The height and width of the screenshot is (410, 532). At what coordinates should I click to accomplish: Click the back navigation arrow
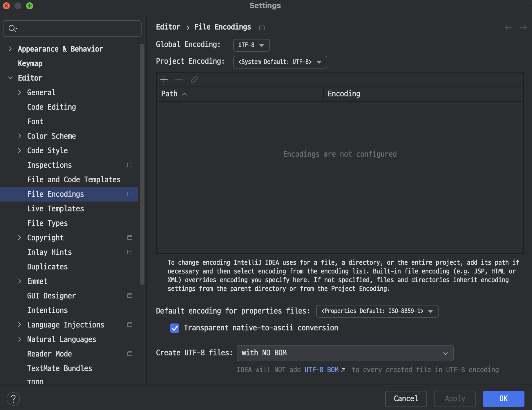coord(508,27)
